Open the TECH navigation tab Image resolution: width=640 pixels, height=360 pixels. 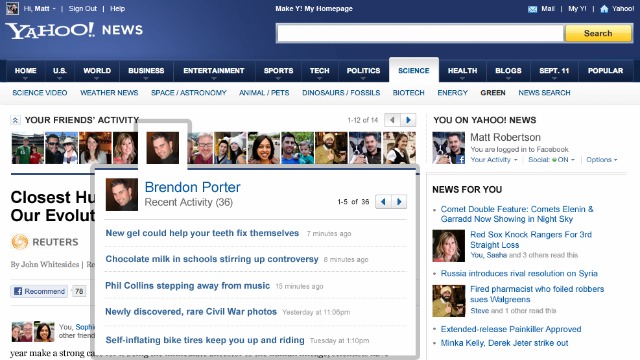click(x=319, y=71)
